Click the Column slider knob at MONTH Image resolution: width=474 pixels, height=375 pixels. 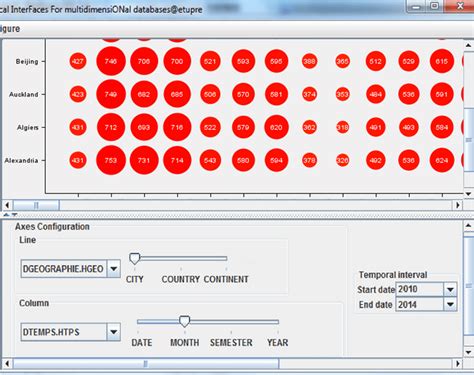point(184,322)
